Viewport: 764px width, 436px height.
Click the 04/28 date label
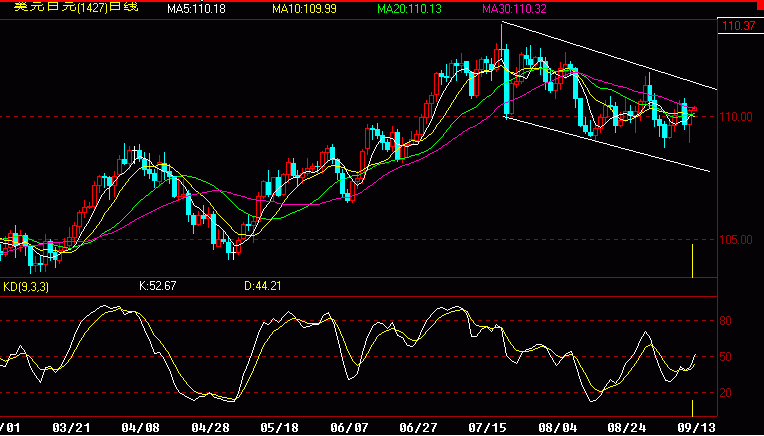pyautogui.click(x=209, y=428)
